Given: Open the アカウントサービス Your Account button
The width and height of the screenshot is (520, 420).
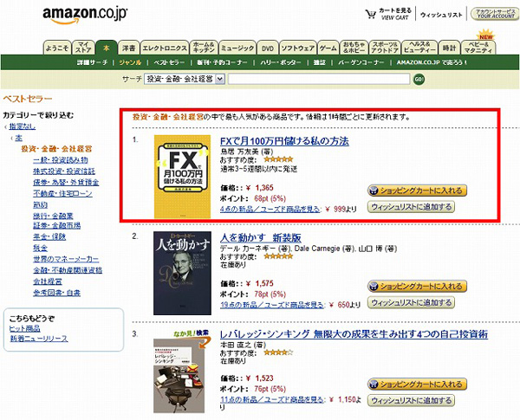Looking at the screenshot, I should 495,14.
